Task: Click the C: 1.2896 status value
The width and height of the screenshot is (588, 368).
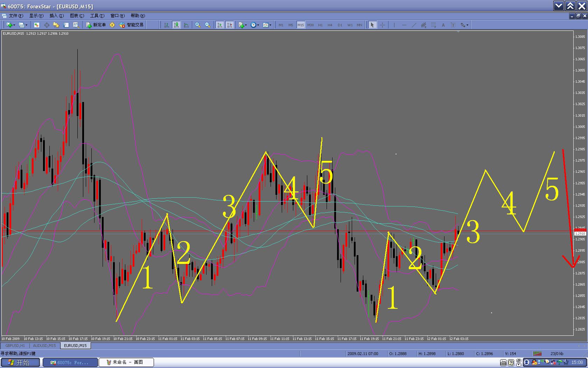Action: coord(484,354)
